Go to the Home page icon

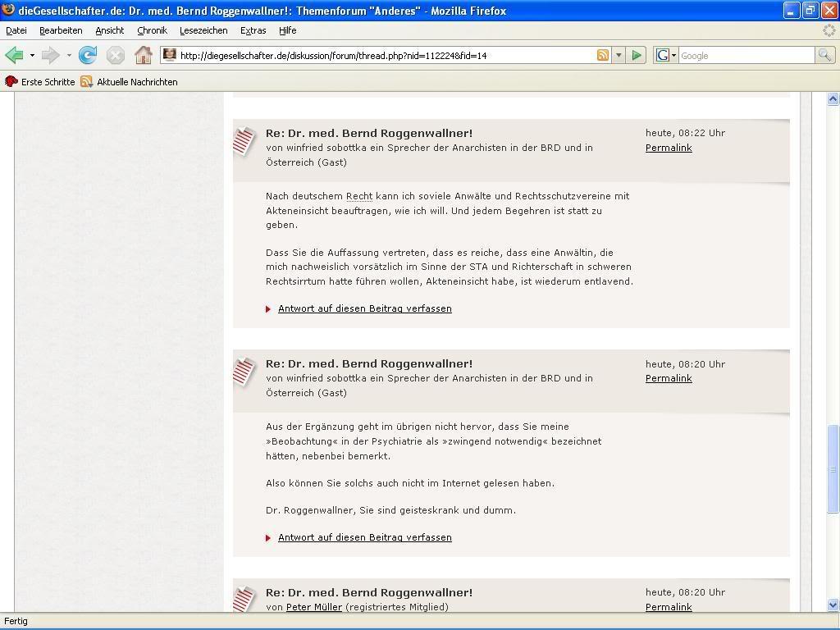point(143,55)
